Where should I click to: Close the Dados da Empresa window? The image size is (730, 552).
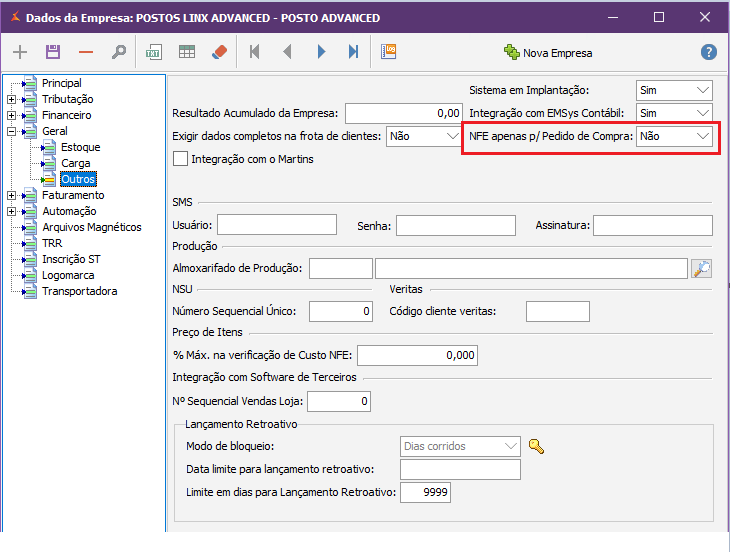tap(704, 18)
